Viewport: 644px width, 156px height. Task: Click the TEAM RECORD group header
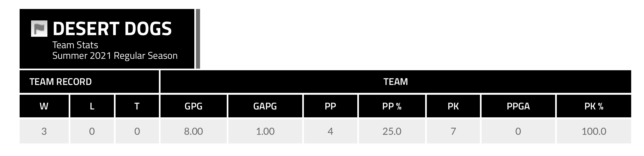tap(61, 82)
